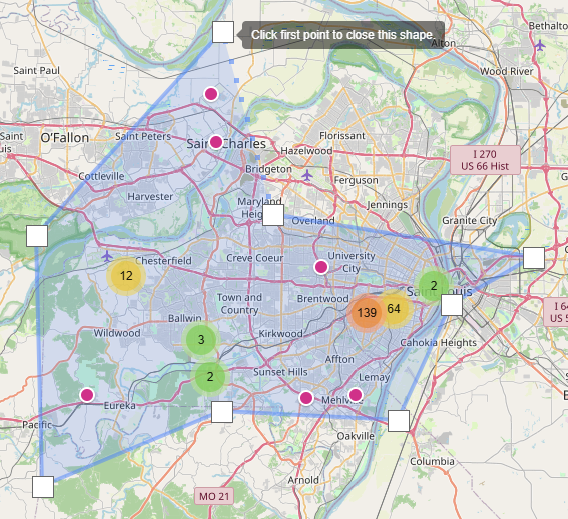Click the Ferguson label
This screenshot has height=519, width=568.
356,180
